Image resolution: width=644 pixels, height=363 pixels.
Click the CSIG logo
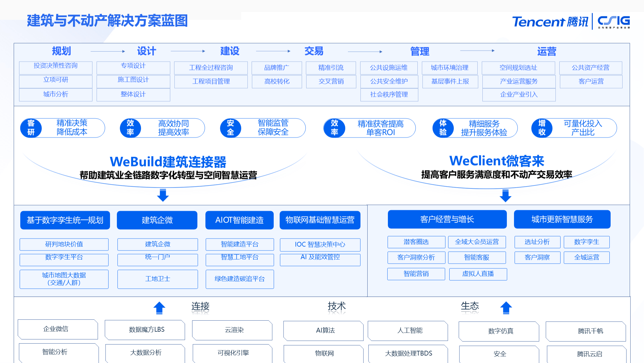click(614, 22)
